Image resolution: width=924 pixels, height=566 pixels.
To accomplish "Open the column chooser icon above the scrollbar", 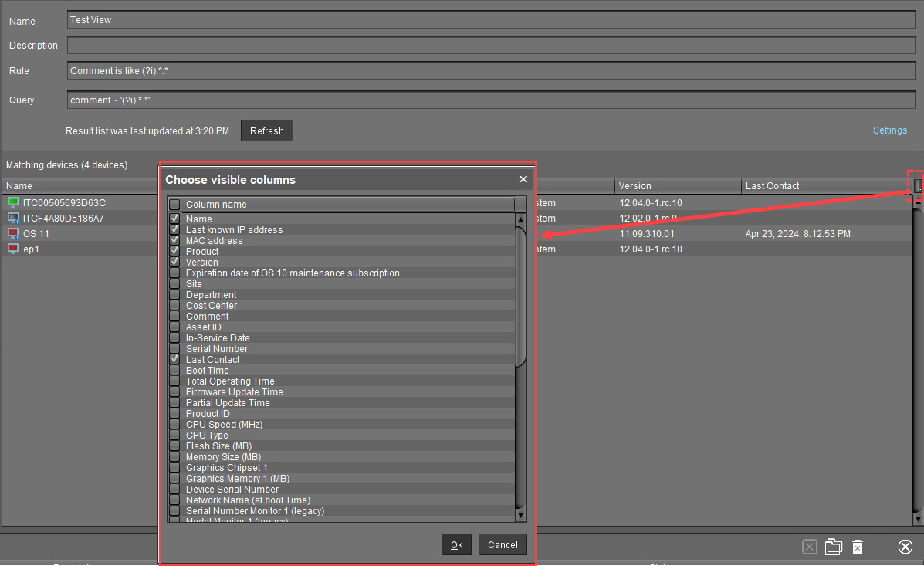I will [x=917, y=185].
